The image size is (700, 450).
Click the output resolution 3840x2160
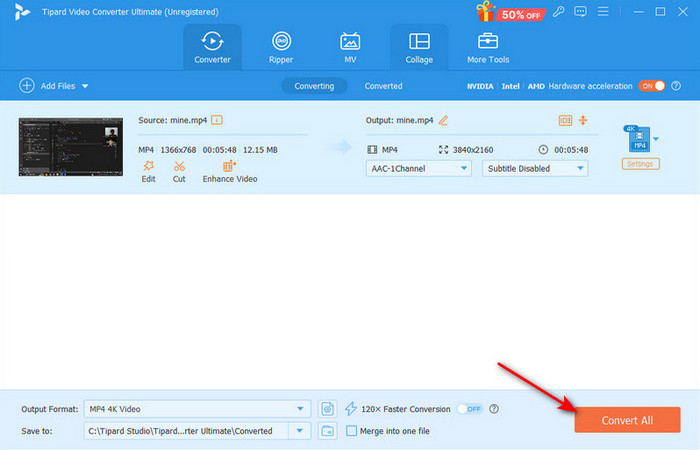(473, 150)
